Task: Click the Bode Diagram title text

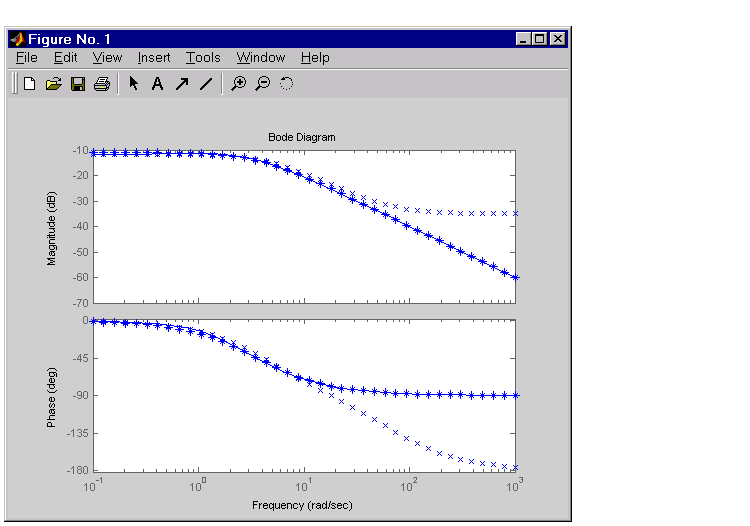Action: click(x=302, y=137)
